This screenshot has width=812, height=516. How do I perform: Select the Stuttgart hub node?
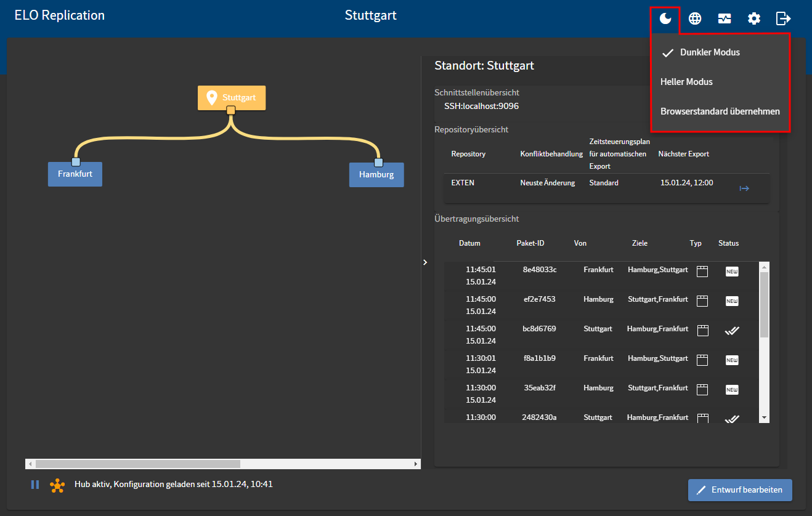click(x=232, y=98)
